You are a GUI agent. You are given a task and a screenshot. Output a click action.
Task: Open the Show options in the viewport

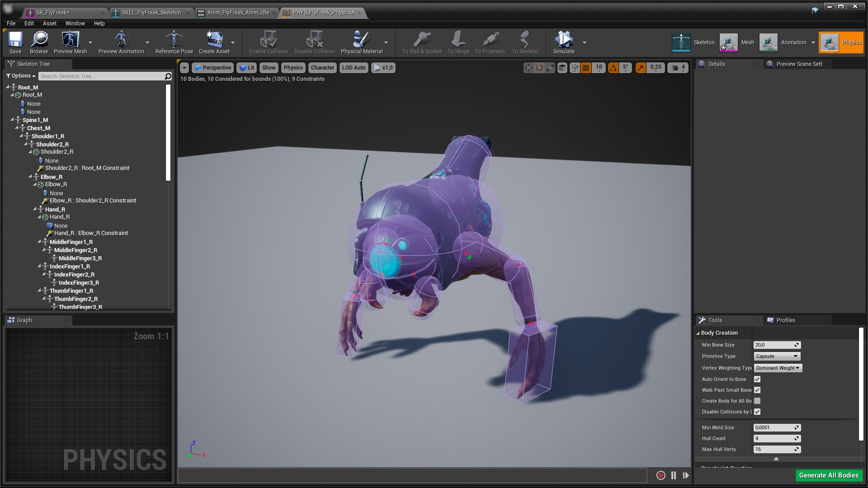pos(269,67)
